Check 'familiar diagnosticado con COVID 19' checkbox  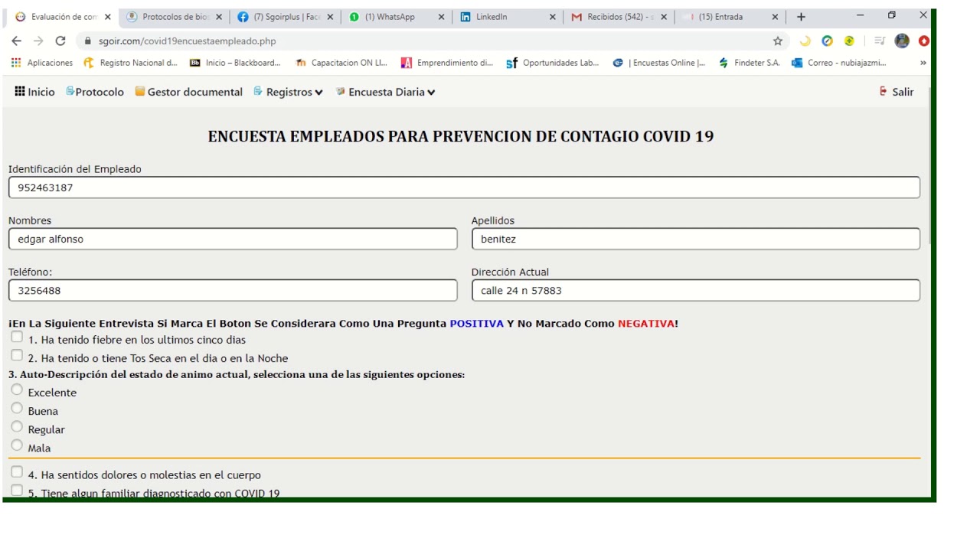pos(17,491)
